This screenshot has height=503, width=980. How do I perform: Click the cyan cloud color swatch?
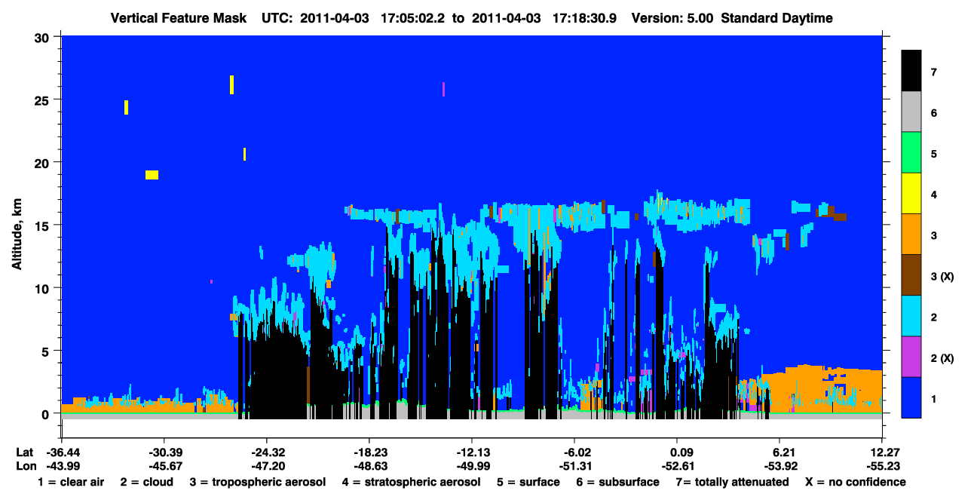(911, 315)
